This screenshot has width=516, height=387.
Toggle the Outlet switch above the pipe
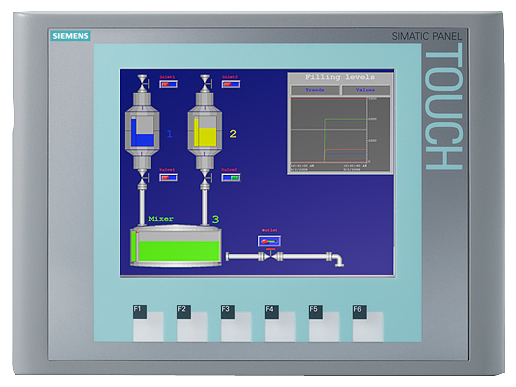(x=269, y=241)
